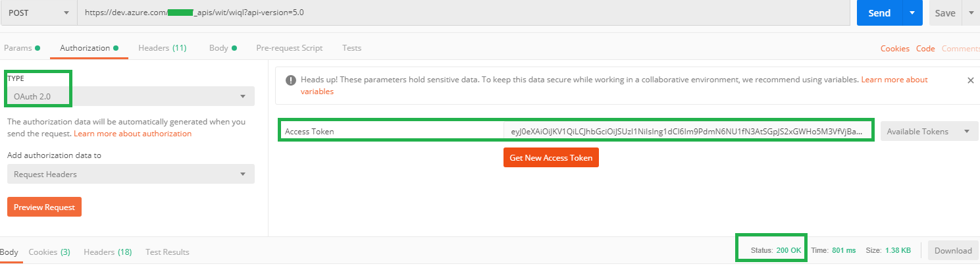Click into the Access Token field
980x268 pixels.
click(x=688, y=132)
